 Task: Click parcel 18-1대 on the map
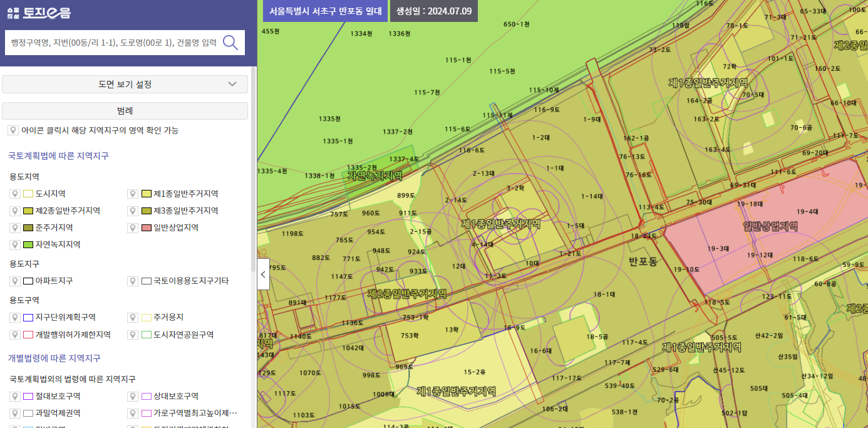(x=604, y=294)
